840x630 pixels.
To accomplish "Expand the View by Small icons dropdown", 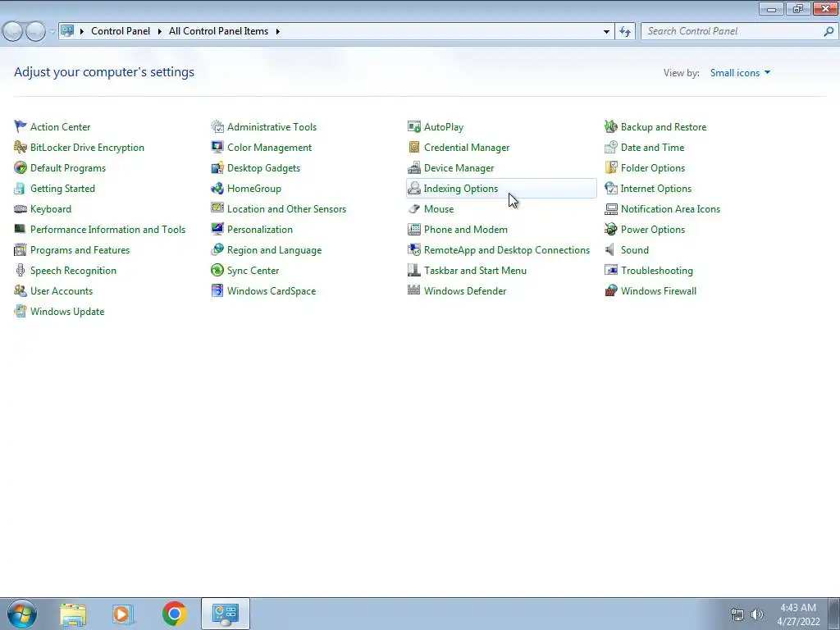I will [x=741, y=73].
